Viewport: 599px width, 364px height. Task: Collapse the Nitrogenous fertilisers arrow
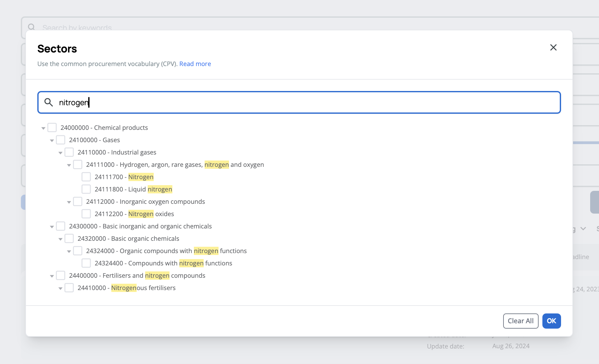coord(60,288)
